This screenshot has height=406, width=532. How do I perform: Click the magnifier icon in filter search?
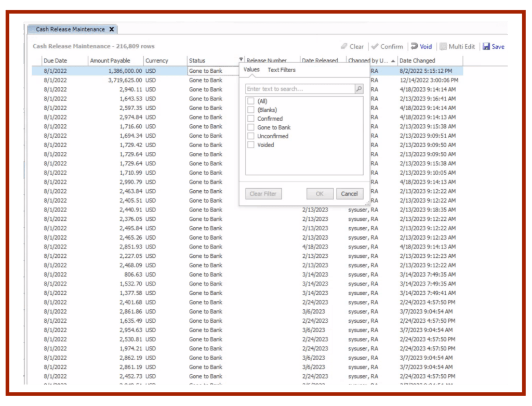358,89
